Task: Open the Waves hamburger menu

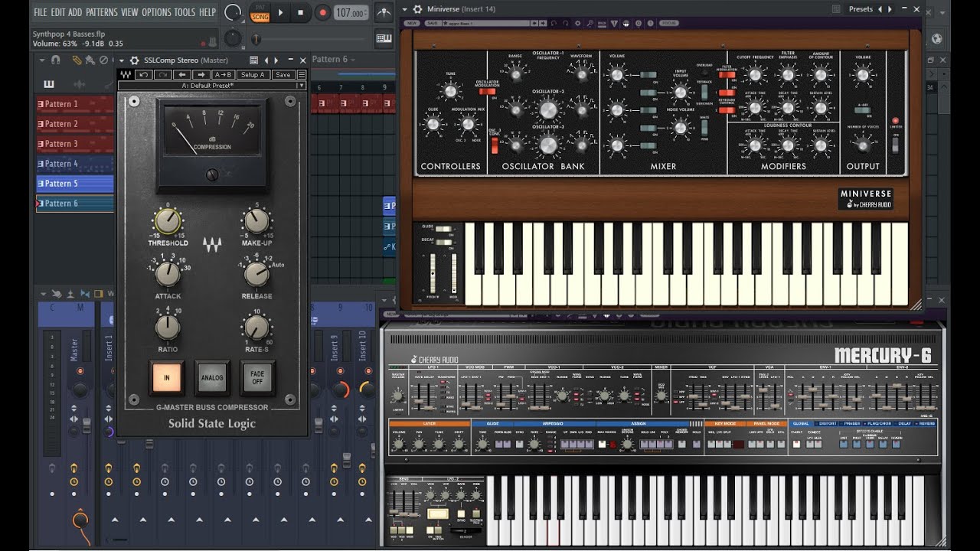Action: point(302,74)
